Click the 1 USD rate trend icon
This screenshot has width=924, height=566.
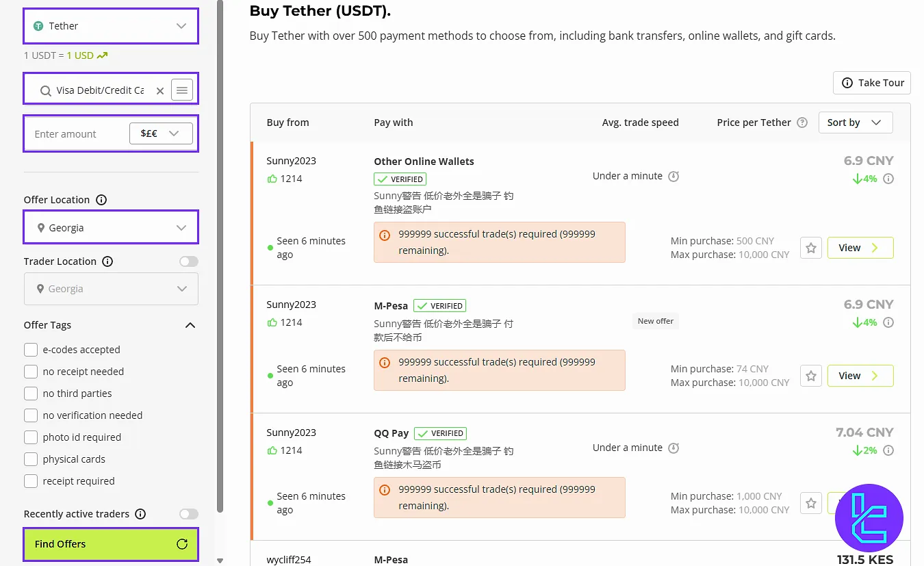102,55
